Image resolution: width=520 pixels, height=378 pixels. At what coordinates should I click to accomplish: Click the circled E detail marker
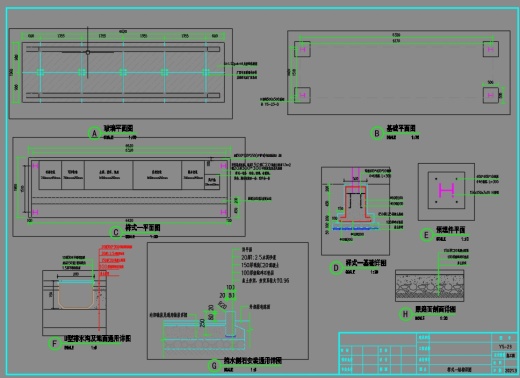(x=426, y=235)
